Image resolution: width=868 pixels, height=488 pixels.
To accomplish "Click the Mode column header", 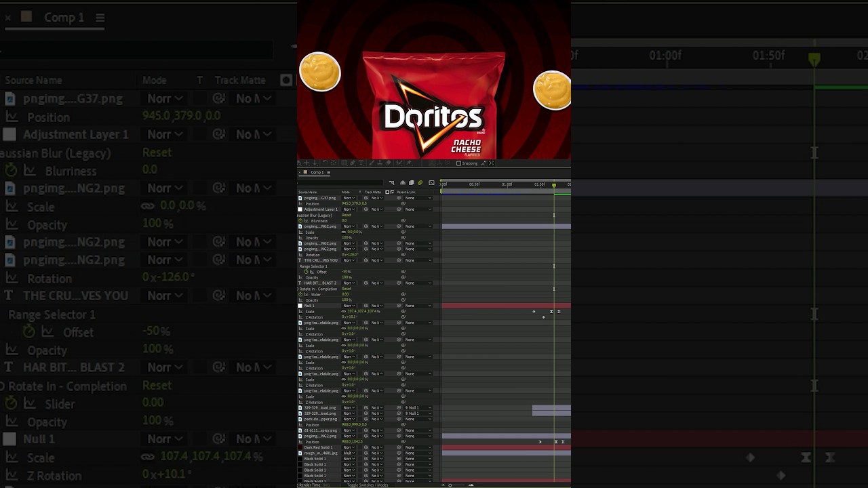I will point(345,192).
